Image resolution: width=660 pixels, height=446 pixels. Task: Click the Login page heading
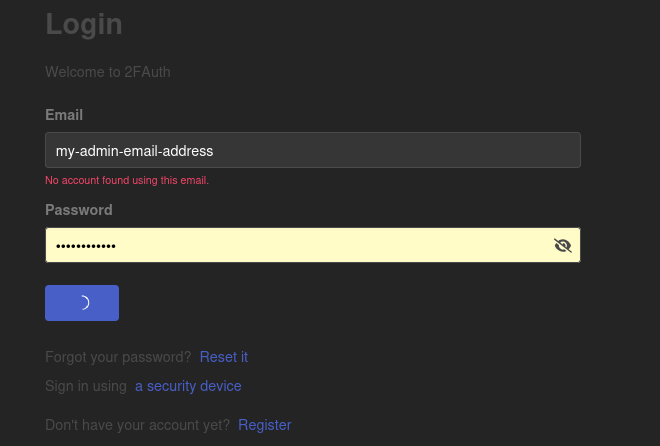[x=84, y=24]
